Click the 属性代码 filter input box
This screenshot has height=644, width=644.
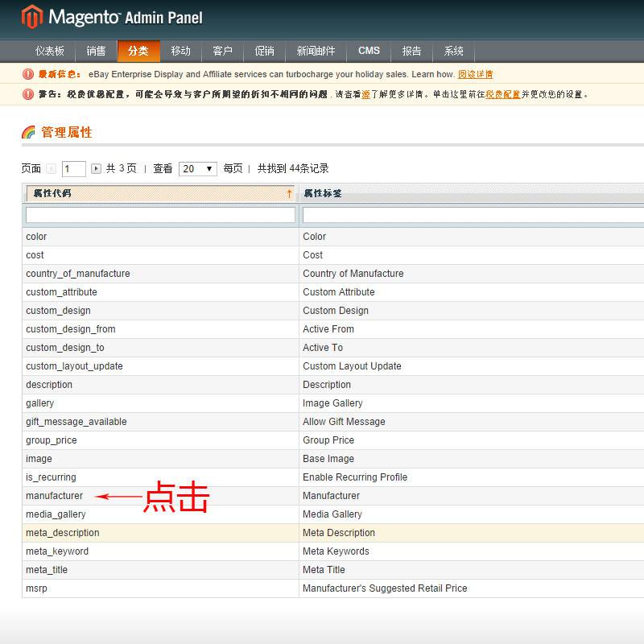[160, 216]
